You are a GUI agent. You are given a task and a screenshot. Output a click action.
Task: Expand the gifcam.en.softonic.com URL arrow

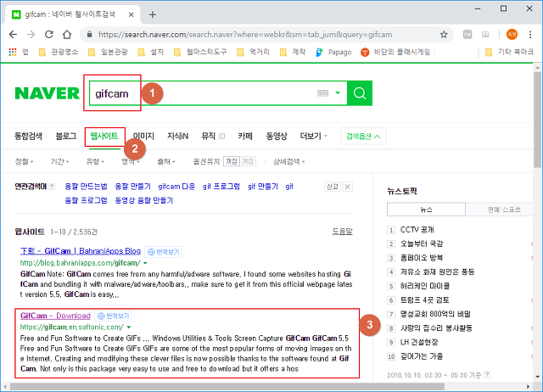pyautogui.click(x=129, y=328)
